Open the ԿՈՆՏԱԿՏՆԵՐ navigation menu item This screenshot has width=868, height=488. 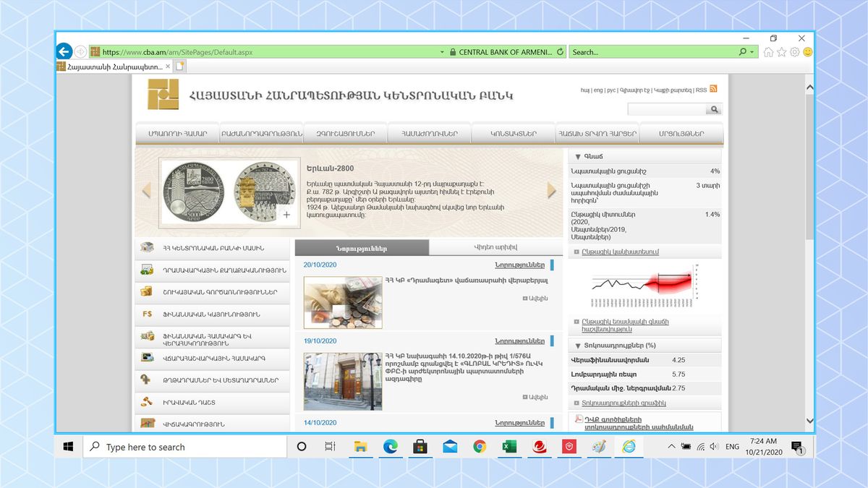tap(515, 132)
